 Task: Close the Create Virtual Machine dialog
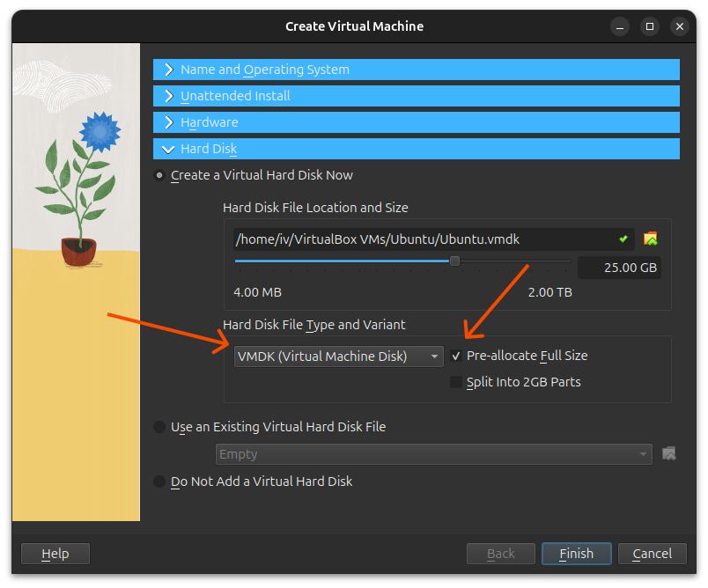point(680,26)
